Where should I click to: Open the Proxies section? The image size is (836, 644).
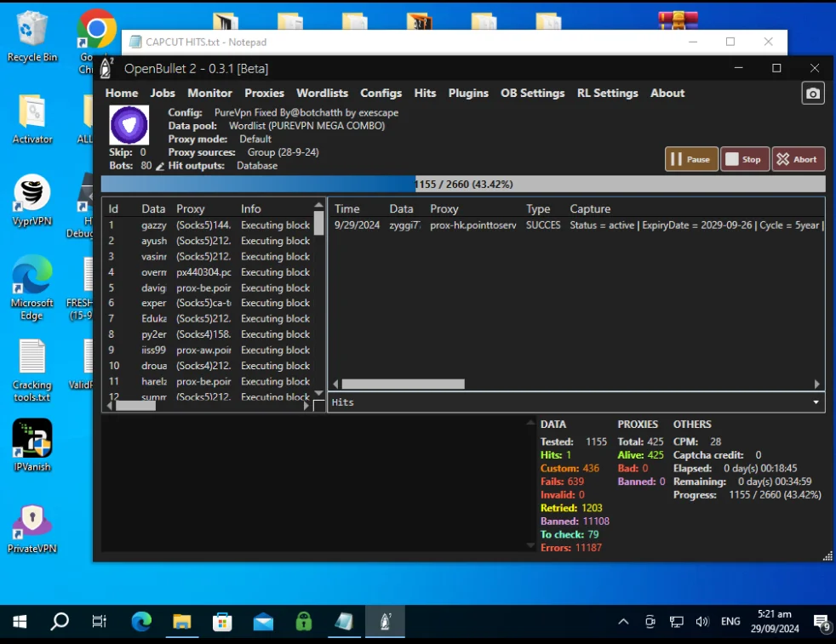click(265, 94)
